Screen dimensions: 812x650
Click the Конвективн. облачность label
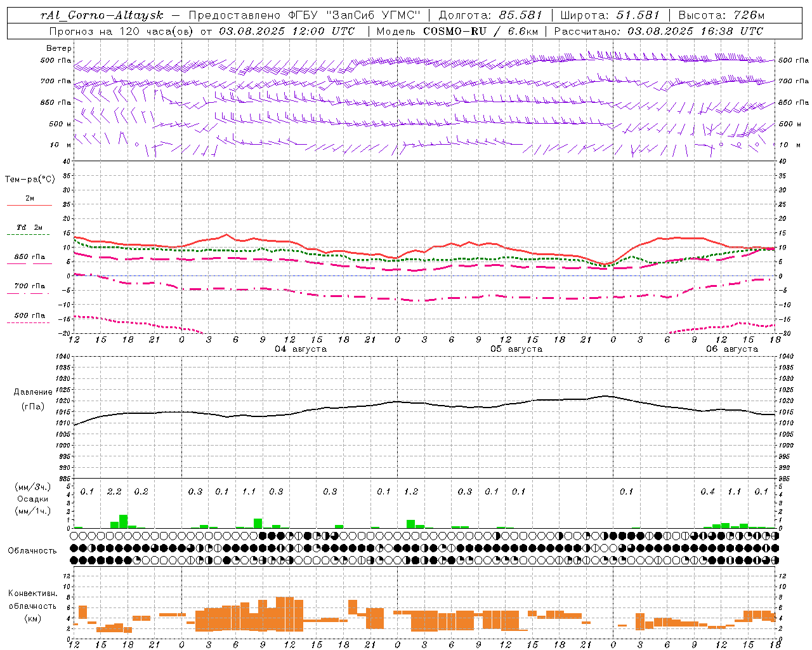pos(32,600)
